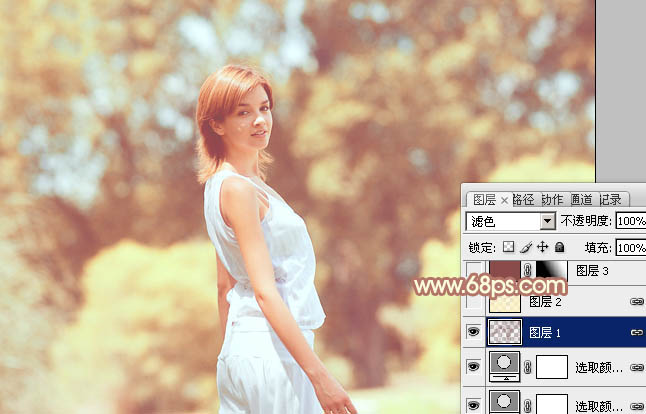This screenshot has width=646, height=414.
Task: Open the 滤色 blend mode dropdown
Action: tap(510, 221)
